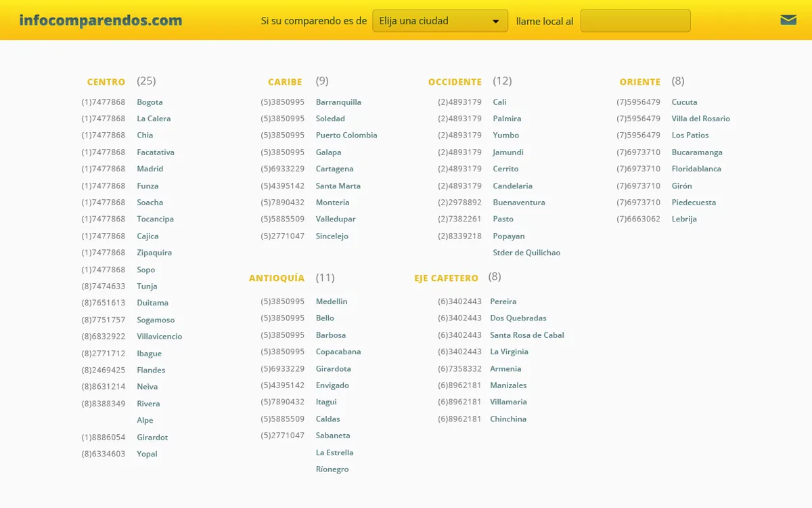
Task: Open the Puerto Colombia link
Action: click(346, 135)
